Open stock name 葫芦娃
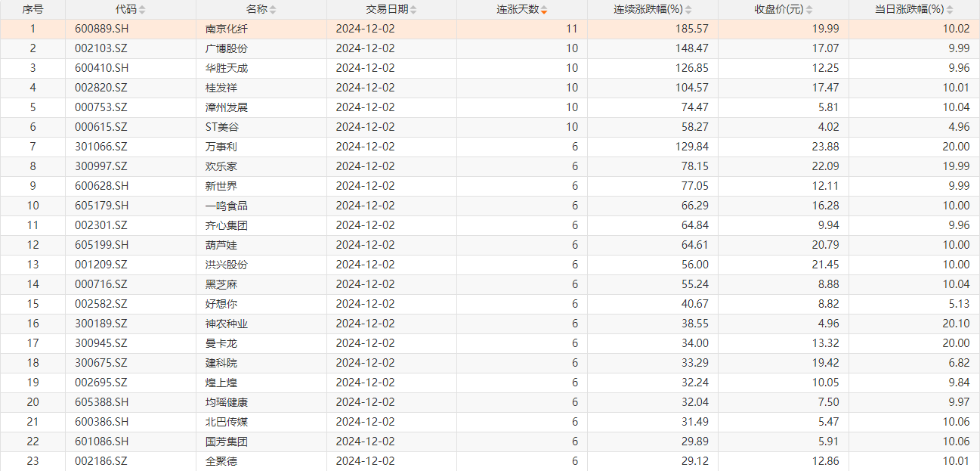Viewport: 980px width, 471px height. click(x=221, y=245)
